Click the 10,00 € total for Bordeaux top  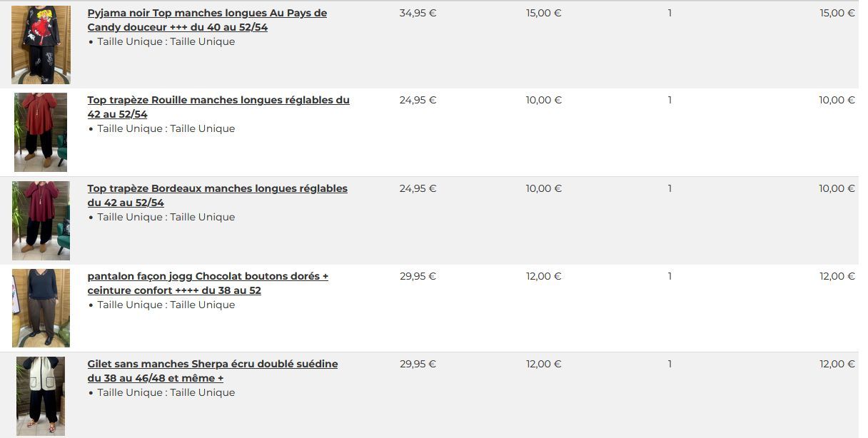pyautogui.click(x=837, y=188)
